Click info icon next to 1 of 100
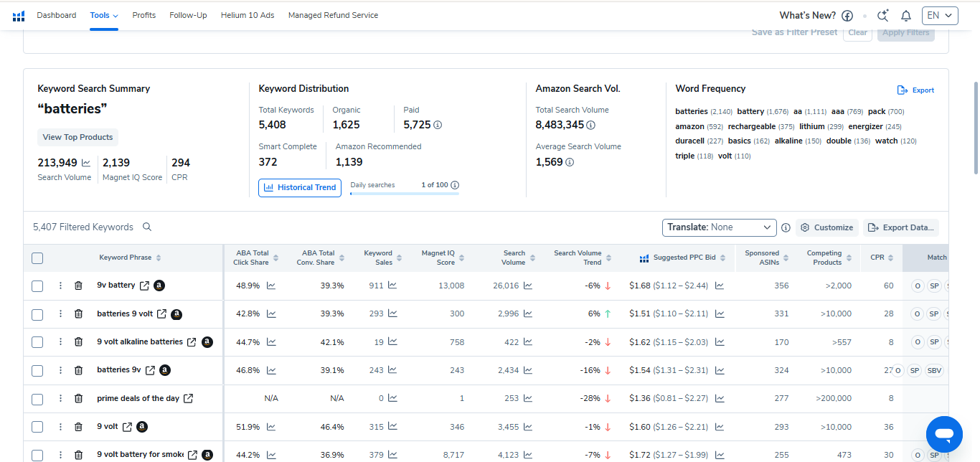Screen dimensions: 980x462 pos(455,185)
